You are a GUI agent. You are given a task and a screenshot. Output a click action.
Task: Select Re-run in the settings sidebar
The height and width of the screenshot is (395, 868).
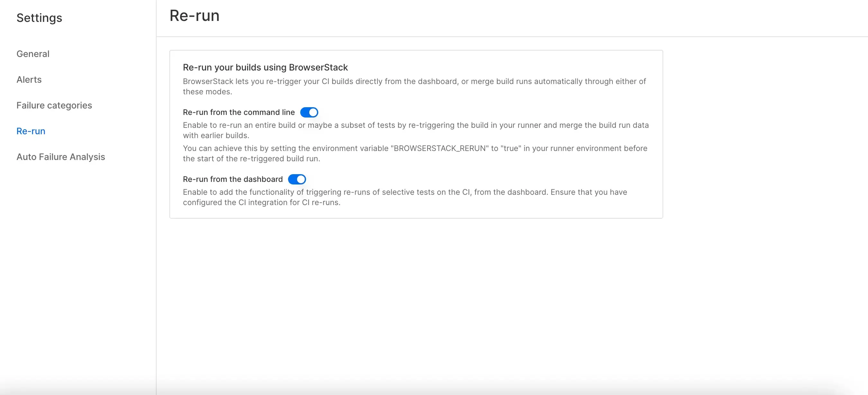point(31,131)
